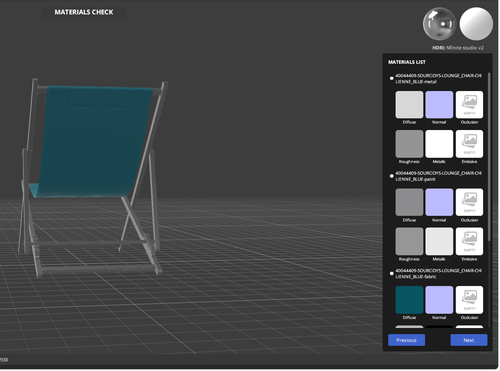Open the metal material Roughness texture

409,144
